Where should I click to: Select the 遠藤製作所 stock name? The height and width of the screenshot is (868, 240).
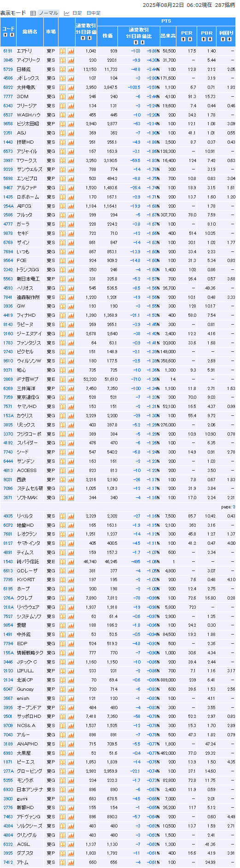click(28, 297)
